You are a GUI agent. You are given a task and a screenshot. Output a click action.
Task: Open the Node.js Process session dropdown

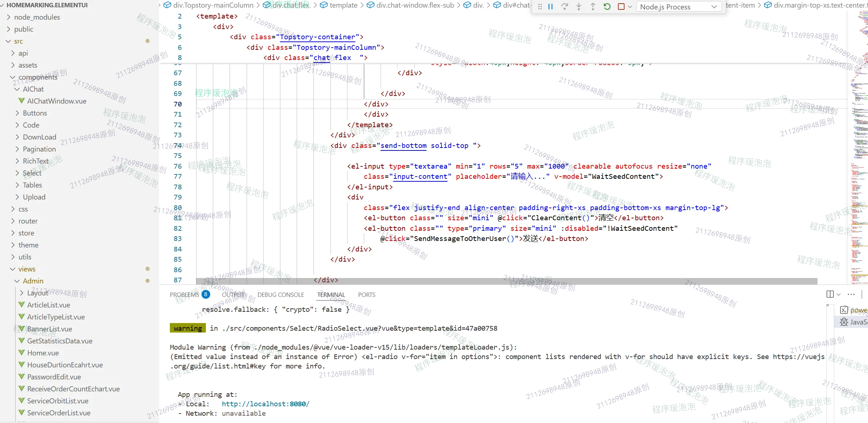678,7
